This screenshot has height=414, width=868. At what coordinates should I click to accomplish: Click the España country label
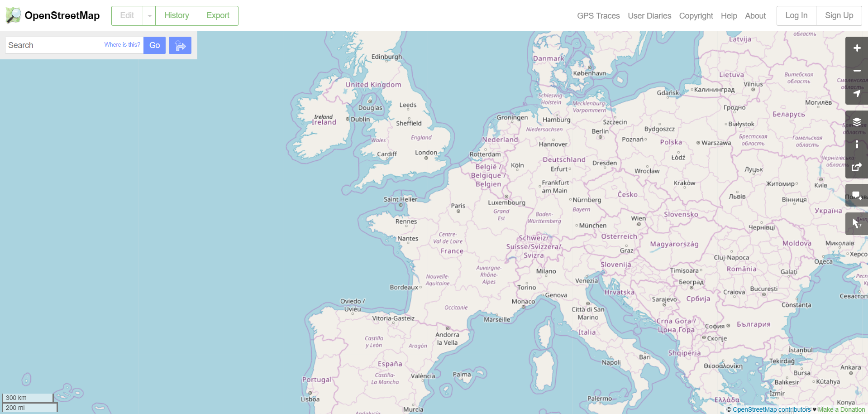(390, 364)
